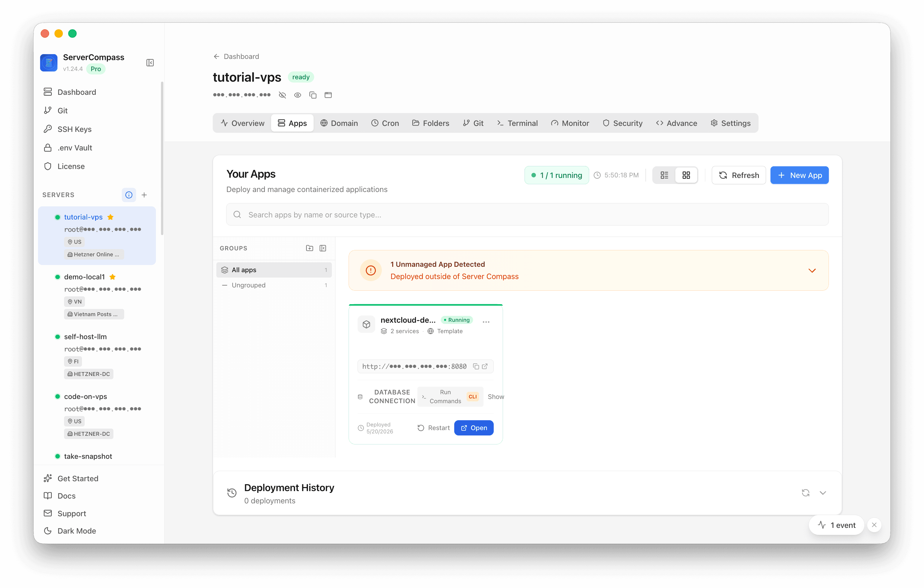Switch apps to grid view
The height and width of the screenshot is (588, 924).
click(x=686, y=175)
